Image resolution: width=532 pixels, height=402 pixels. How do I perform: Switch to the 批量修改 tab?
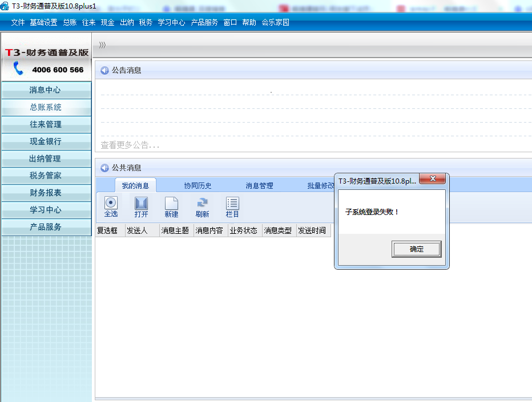pyautogui.click(x=321, y=186)
